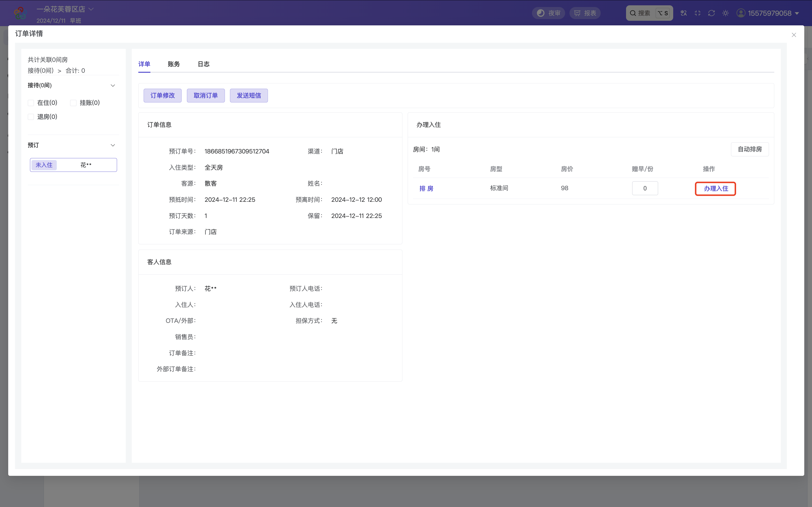The height and width of the screenshot is (507, 812).
Task: Click the order number 1866851967309512704
Action: pos(237,151)
